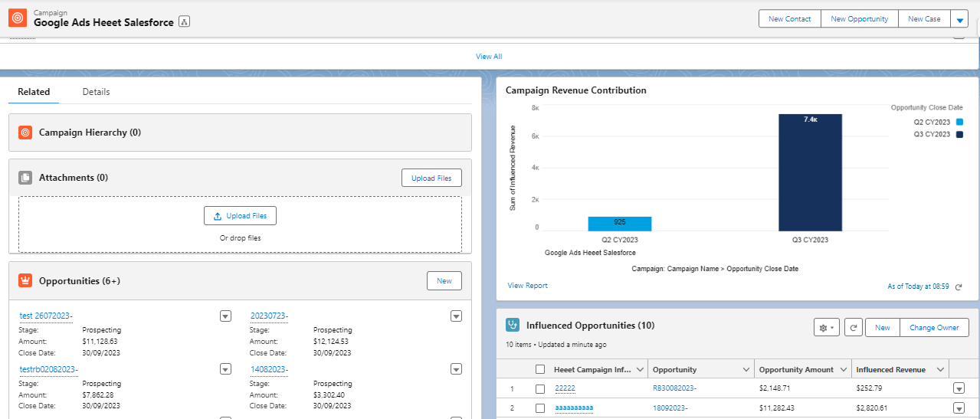Switch to the Details tab
The width and height of the screenshot is (980, 419).
point(97,92)
